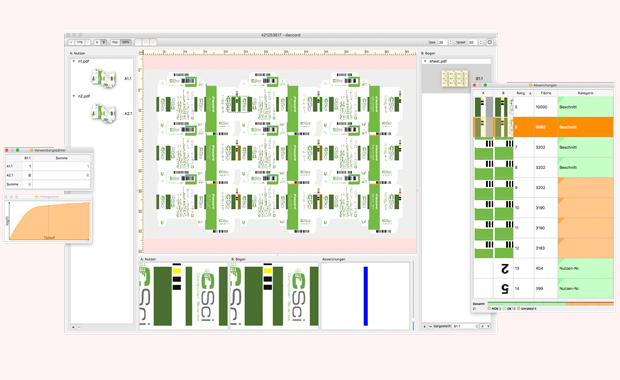Viewport: 620px width, 380px height.
Task: Click the Pass toolbar button
Action: tap(115, 42)
